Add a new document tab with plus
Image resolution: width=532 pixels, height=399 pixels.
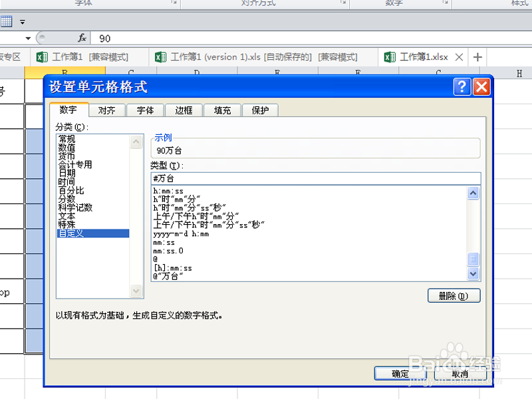click(477, 57)
